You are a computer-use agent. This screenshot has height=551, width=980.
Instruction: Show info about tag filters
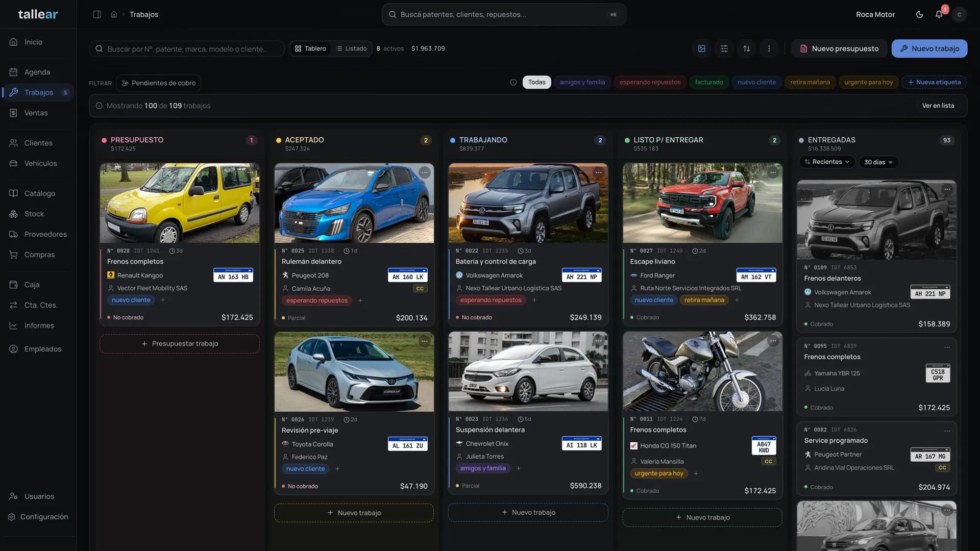pos(513,82)
